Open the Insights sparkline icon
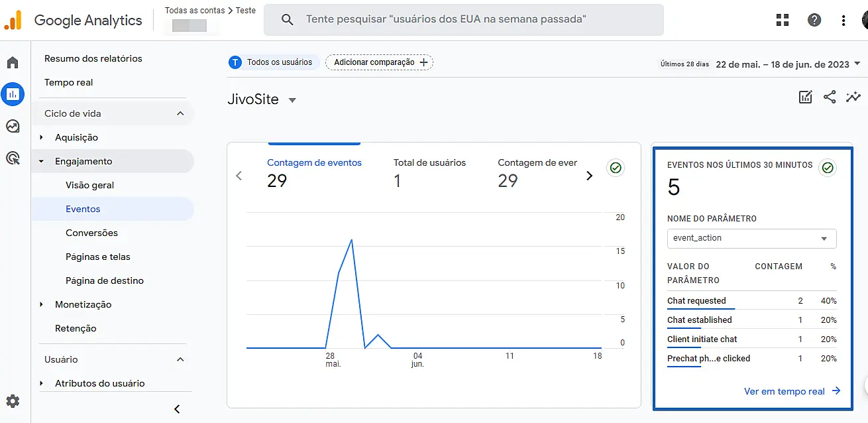Image resolution: width=868 pixels, height=423 pixels. (853, 97)
